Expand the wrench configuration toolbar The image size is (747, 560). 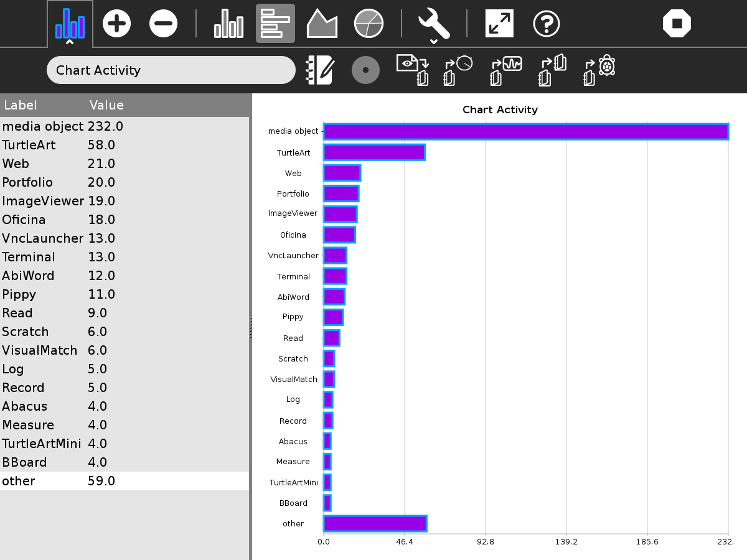[x=434, y=25]
